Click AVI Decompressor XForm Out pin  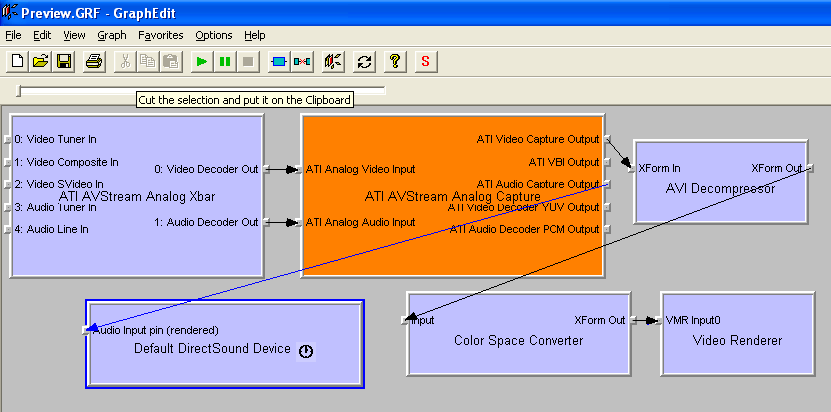(x=809, y=169)
